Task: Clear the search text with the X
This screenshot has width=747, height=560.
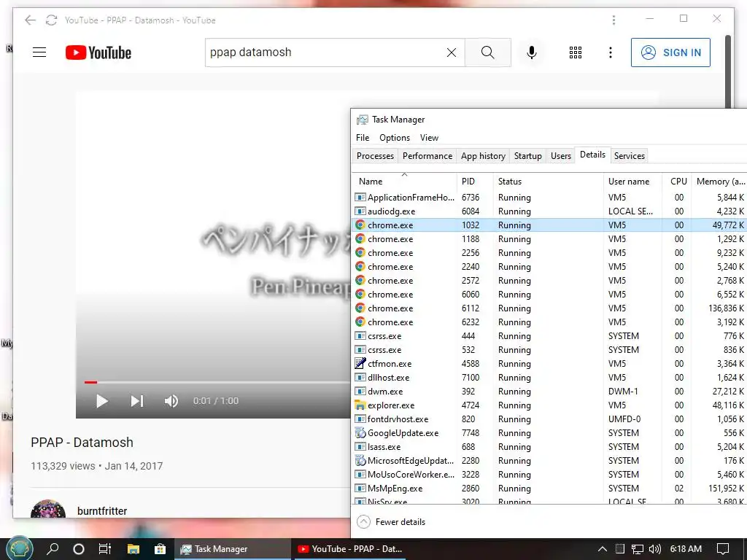Action: coord(451,52)
